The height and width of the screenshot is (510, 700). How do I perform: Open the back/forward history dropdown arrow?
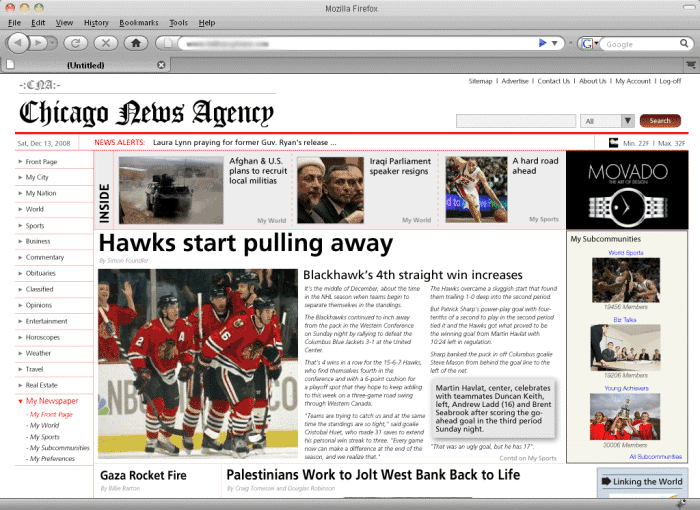click(52, 43)
